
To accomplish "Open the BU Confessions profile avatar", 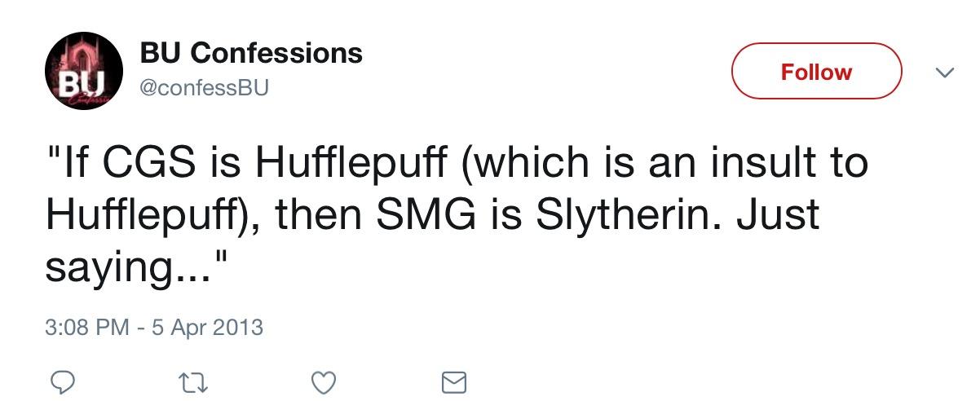I will [82, 72].
